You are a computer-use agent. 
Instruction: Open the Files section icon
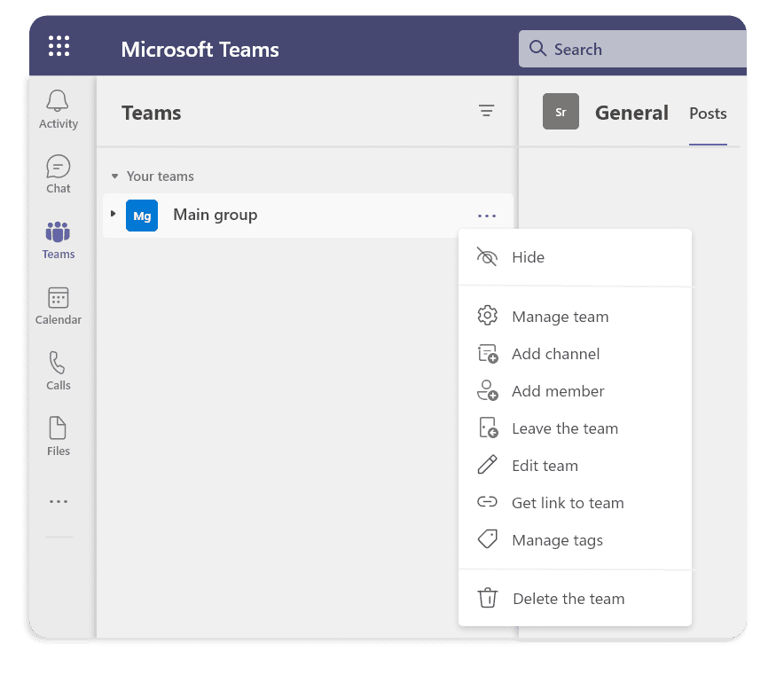(59, 429)
